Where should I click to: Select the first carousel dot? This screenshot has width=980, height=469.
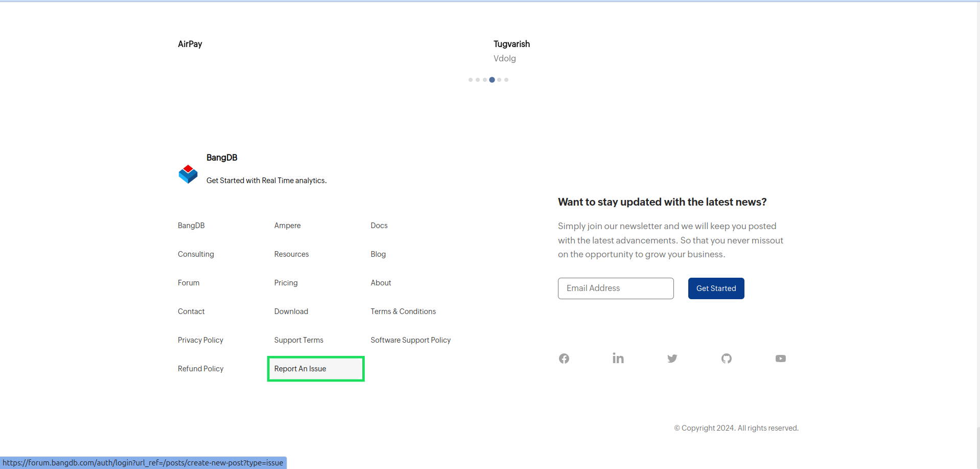point(471,80)
